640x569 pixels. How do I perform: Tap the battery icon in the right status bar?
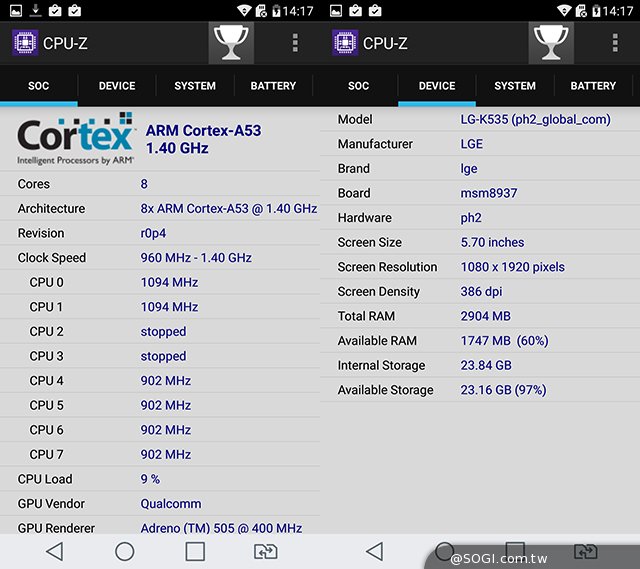click(596, 11)
